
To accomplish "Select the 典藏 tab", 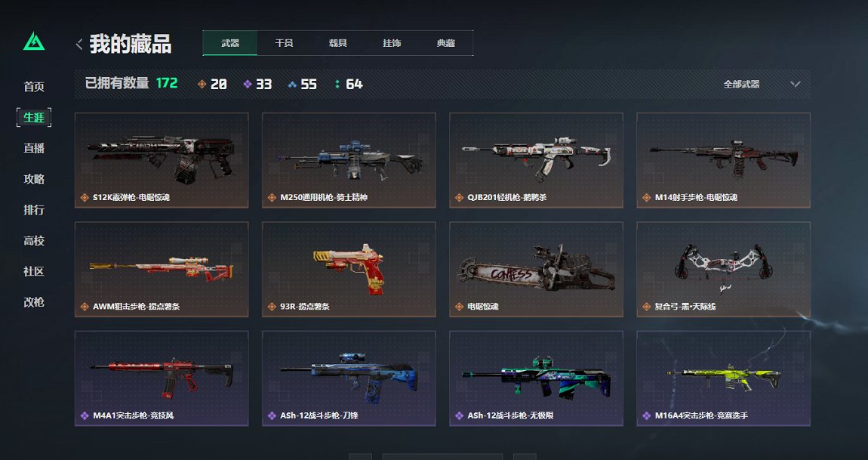I will point(445,43).
